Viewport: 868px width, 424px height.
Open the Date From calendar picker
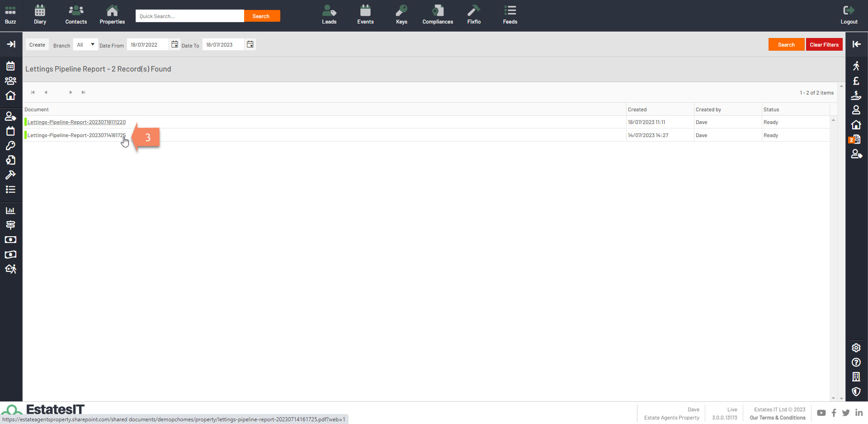tap(175, 44)
